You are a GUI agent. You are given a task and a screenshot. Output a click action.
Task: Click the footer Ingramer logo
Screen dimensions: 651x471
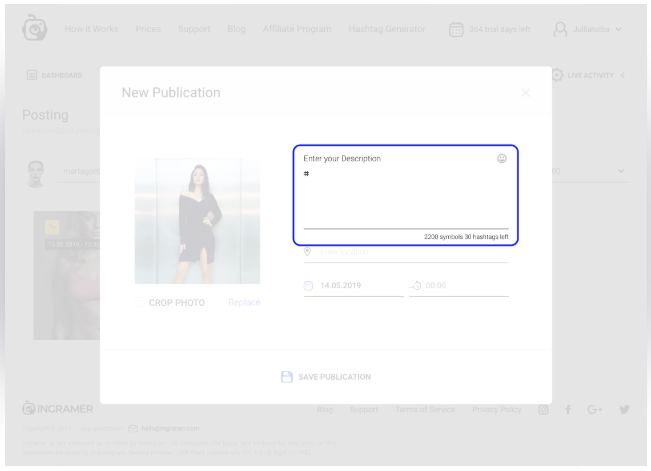[58, 409]
